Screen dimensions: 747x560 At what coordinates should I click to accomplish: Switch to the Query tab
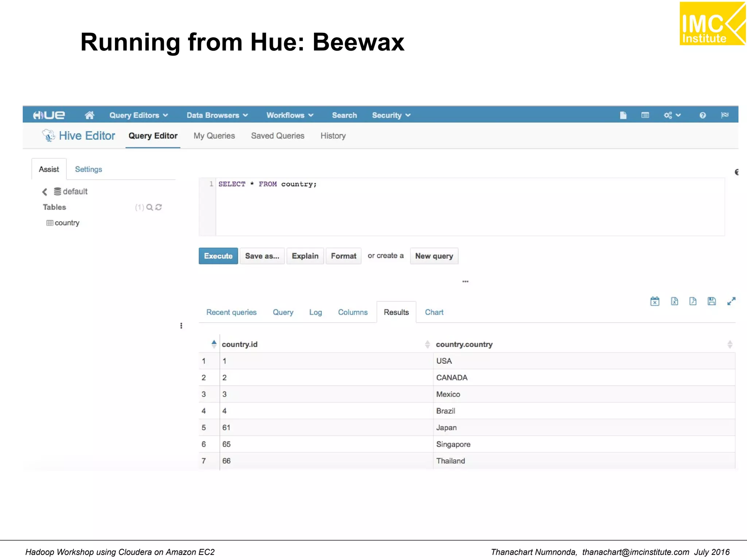point(283,312)
